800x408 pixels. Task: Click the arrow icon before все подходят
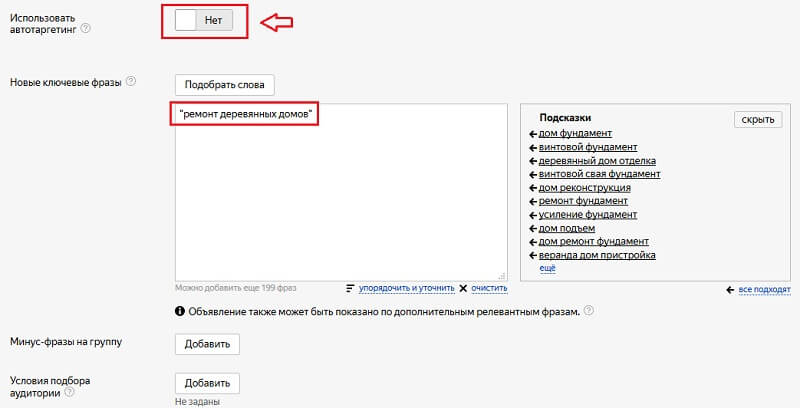(x=730, y=290)
